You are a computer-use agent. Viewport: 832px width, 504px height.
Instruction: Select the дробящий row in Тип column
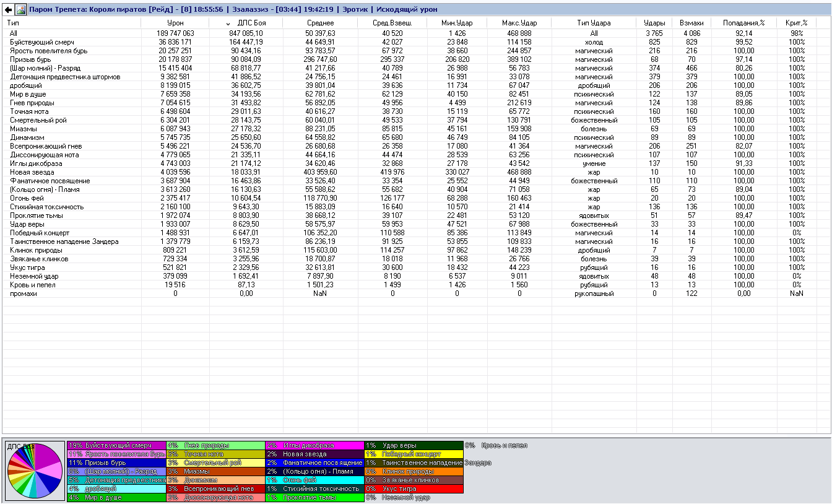(x=416, y=85)
